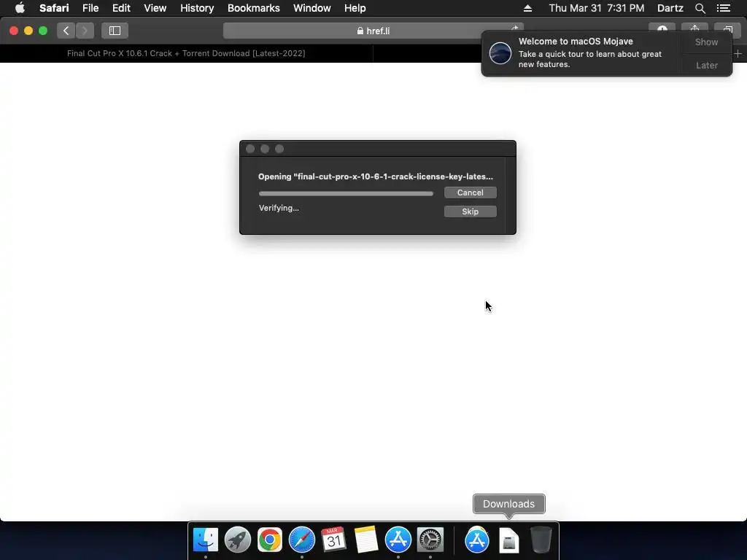Viewport: 747px width, 560px height.
Task: Click the href.li address field
Action: pyautogui.click(x=373, y=31)
